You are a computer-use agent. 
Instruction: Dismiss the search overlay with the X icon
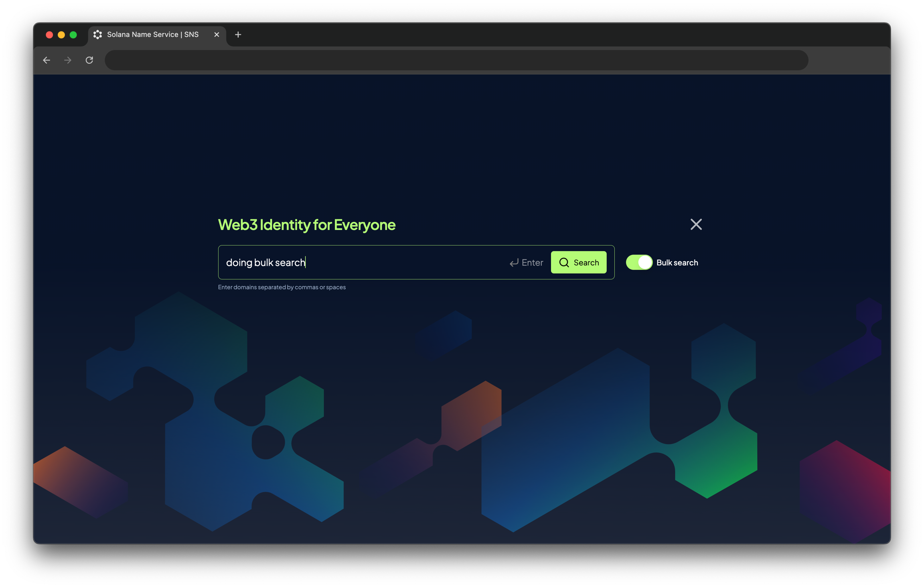click(x=696, y=224)
